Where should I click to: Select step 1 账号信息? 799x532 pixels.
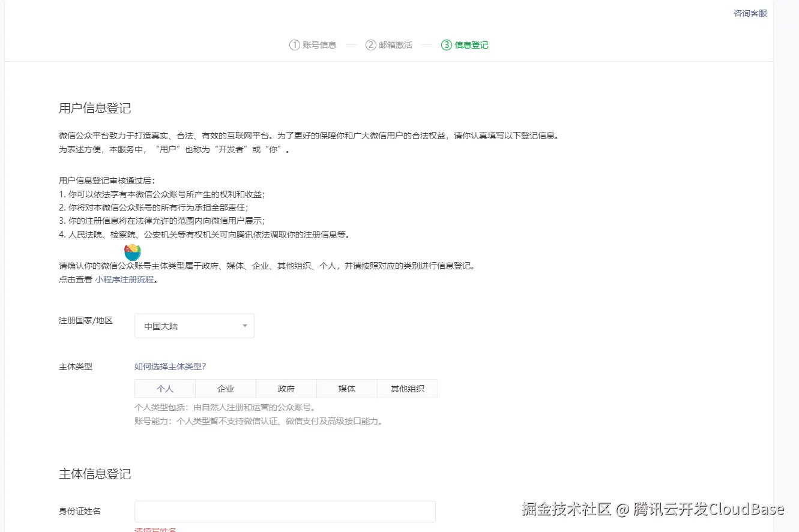click(x=313, y=45)
